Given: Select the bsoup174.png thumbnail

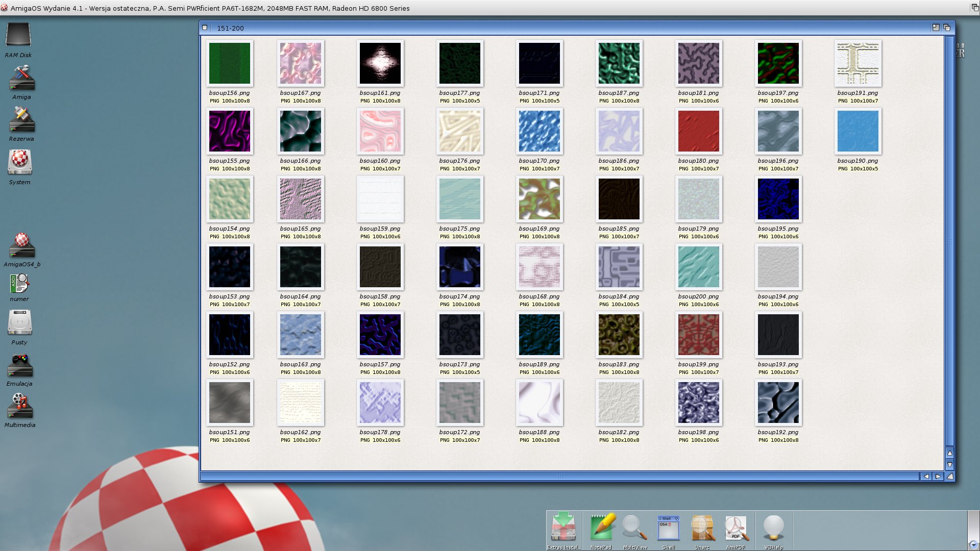Looking at the screenshot, I should [x=460, y=267].
